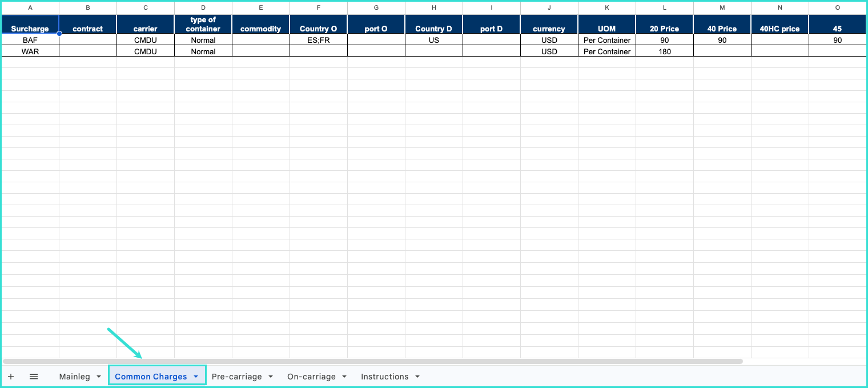Select the column K header
The height and width of the screenshot is (388, 868).
[606, 7]
